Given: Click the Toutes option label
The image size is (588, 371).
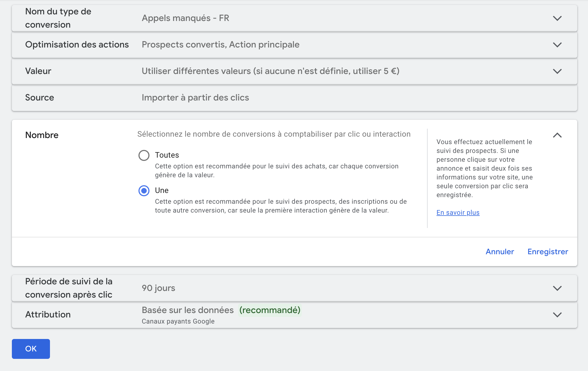Looking at the screenshot, I should click(167, 155).
